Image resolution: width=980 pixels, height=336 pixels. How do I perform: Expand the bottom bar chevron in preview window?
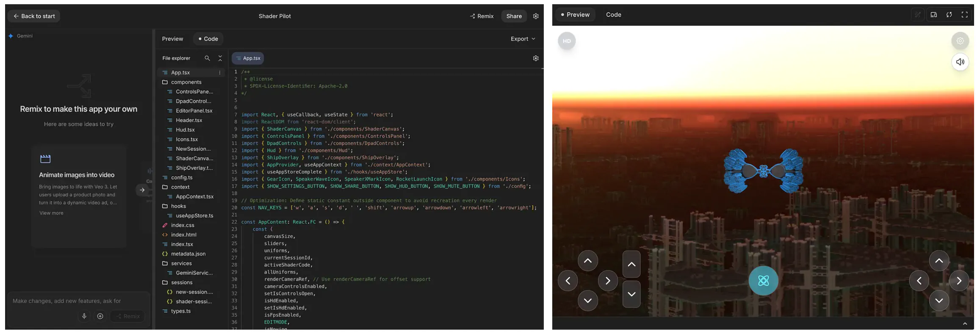(x=965, y=324)
